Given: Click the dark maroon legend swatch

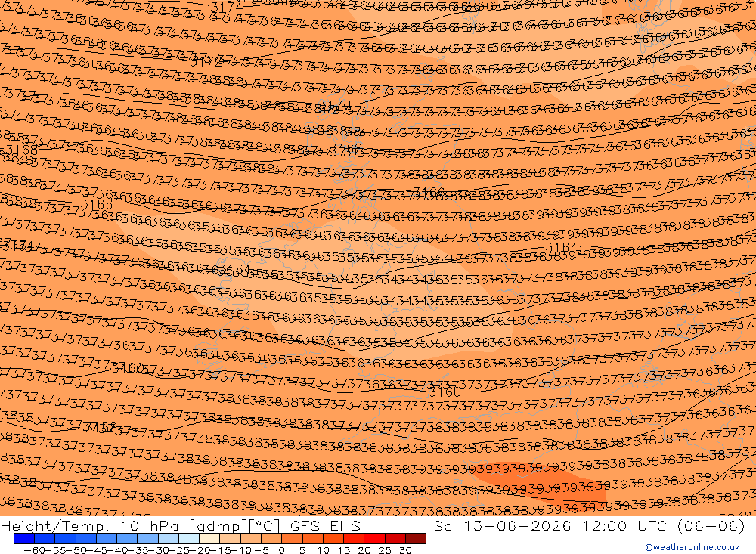Looking at the screenshot, I should [416, 538].
